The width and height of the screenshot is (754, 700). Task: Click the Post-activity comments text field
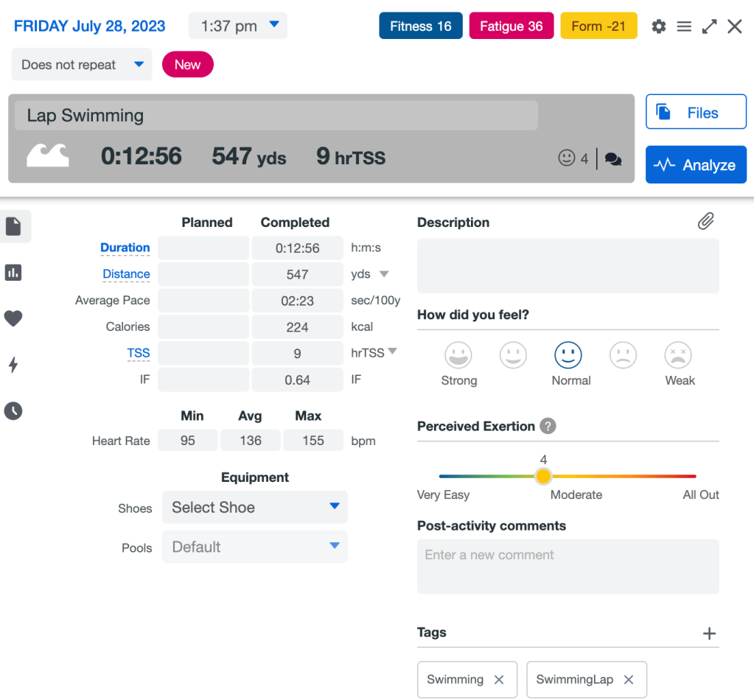(x=568, y=566)
